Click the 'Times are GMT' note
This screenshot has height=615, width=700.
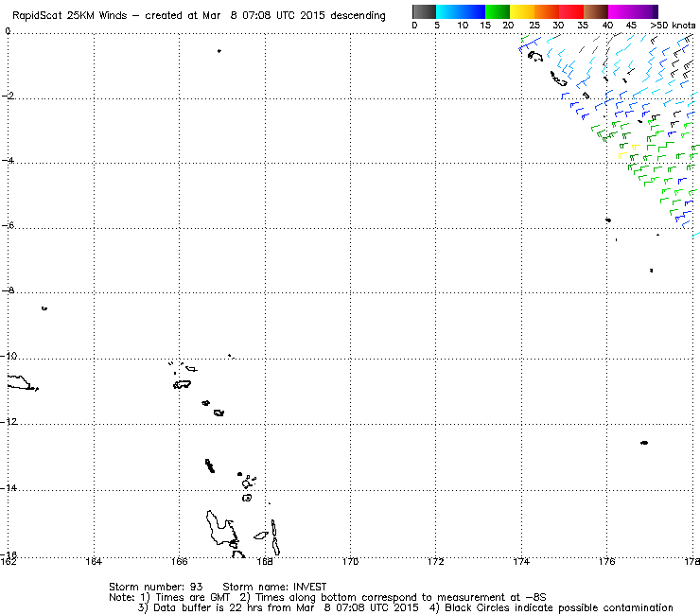click(x=193, y=598)
